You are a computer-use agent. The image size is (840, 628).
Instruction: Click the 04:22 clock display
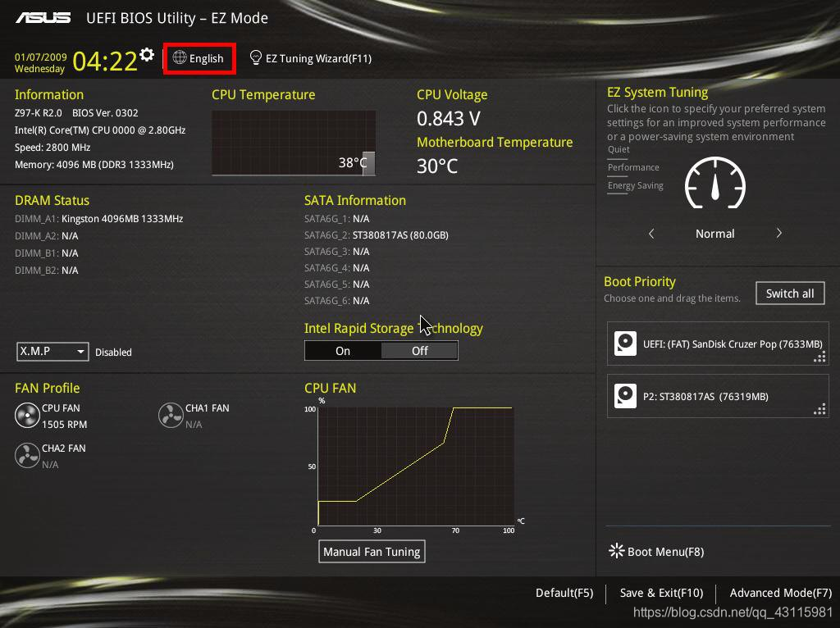pyautogui.click(x=105, y=61)
